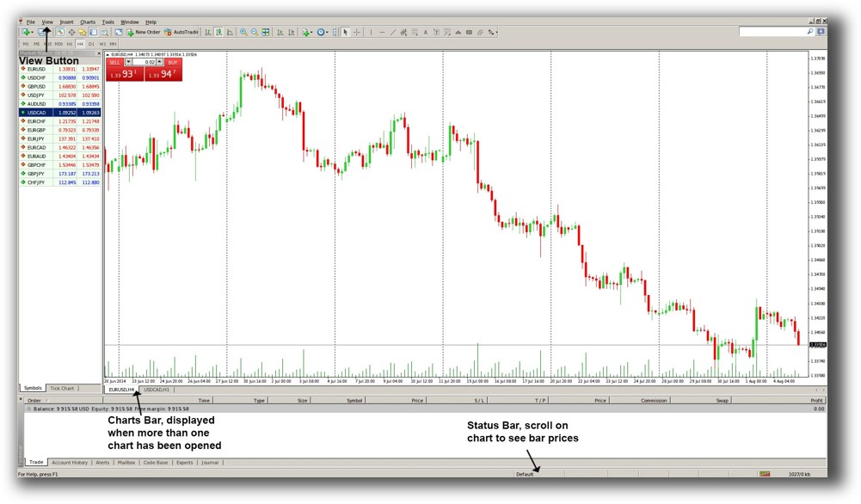This screenshot has width=861, height=504.
Task: Select the Add Text label tool
Action: pyautogui.click(x=437, y=32)
